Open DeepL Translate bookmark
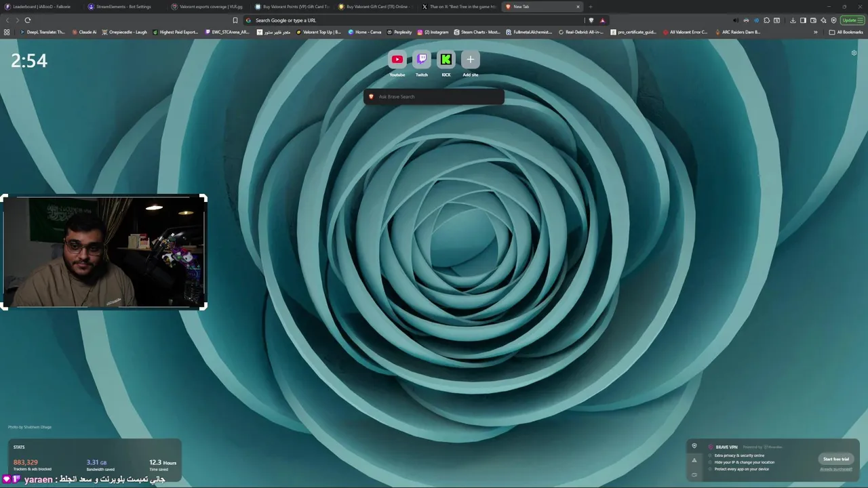This screenshot has height=488, width=868. (43, 32)
